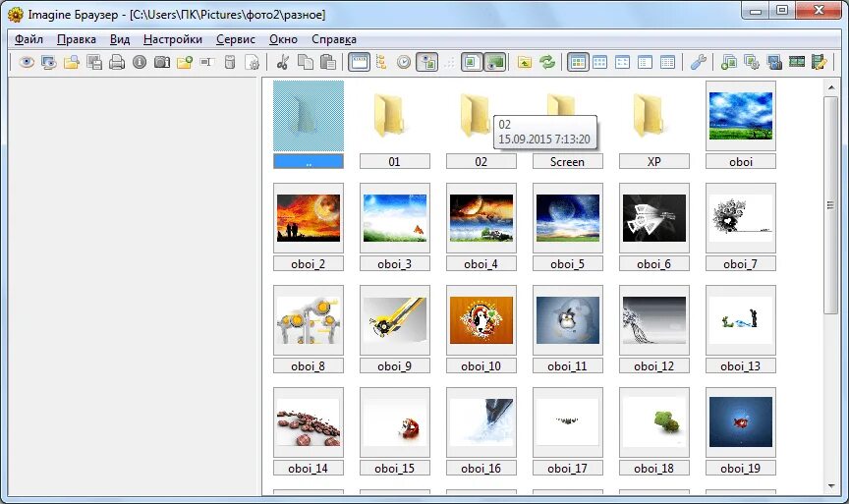Select the oboi_2 sunset thumbnail
This screenshot has height=504, width=849.
[309, 218]
